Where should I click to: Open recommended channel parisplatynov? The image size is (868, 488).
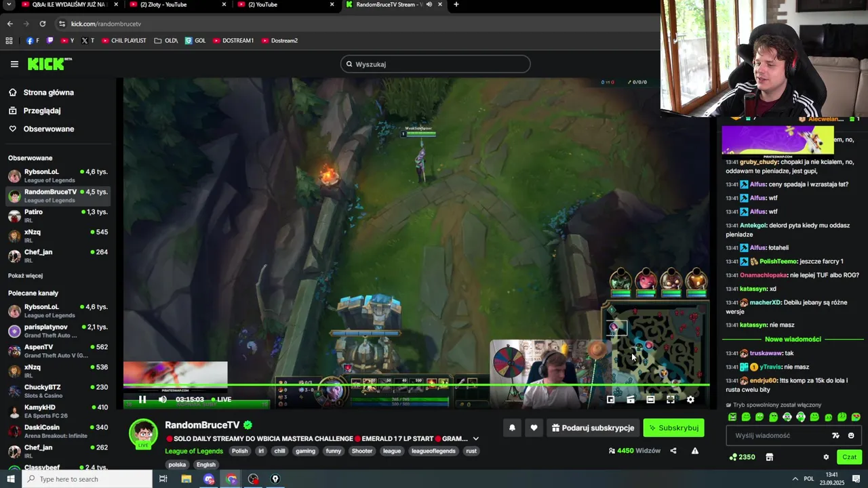click(58, 331)
